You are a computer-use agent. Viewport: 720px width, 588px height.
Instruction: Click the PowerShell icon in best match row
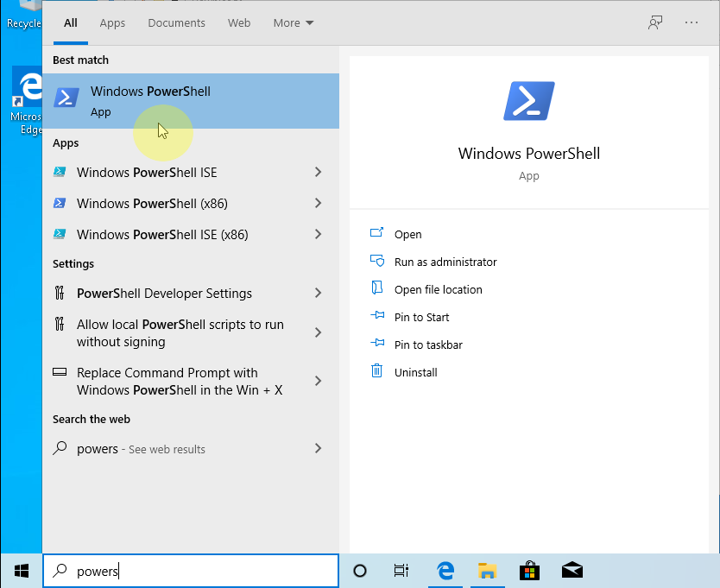point(66,98)
